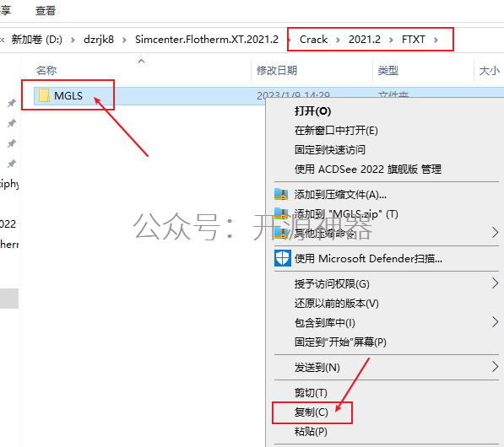504x447 pixels.
Task: Choose 使用 ACDSee 2022 旗舰版 管理
Action: click(x=368, y=169)
